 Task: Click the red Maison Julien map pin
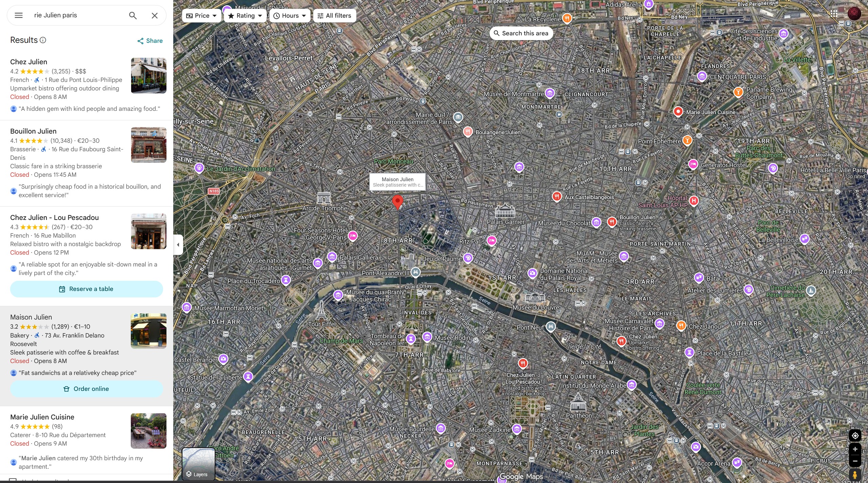[397, 202]
